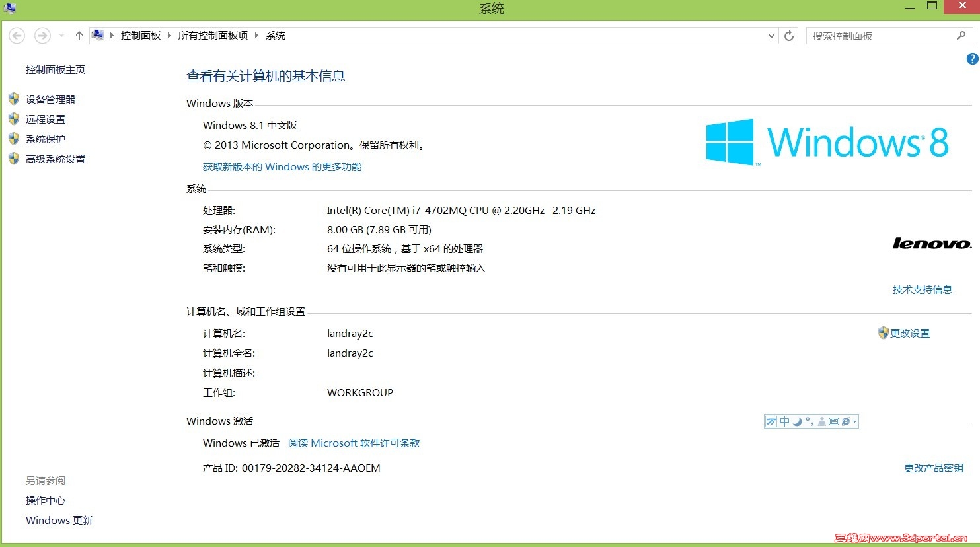Open Windows 更新 link in sidebar
Viewport: 980px width, 547px height.
59,520
